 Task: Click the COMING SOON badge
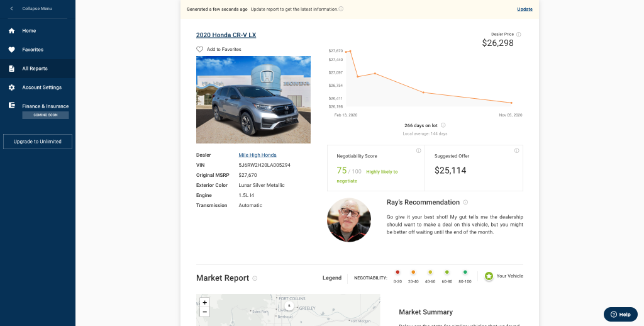click(x=45, y=115)
